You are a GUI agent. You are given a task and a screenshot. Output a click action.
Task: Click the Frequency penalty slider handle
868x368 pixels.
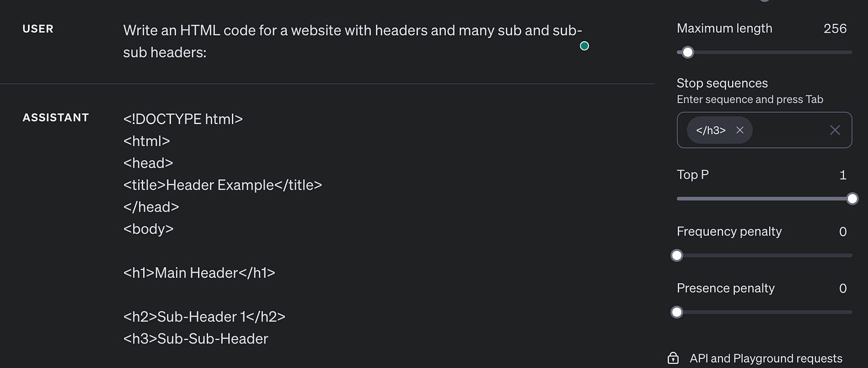tap(677, 255)
